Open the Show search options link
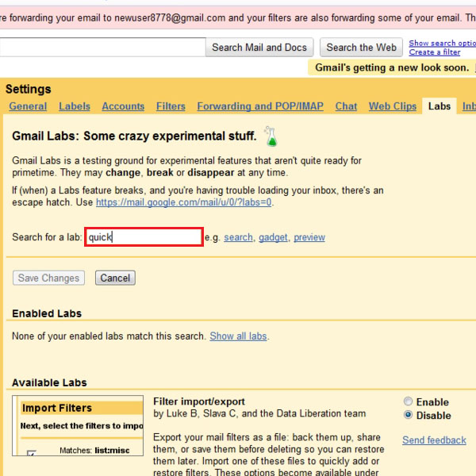This screenshot has height=476, width=476. (443, 43)
